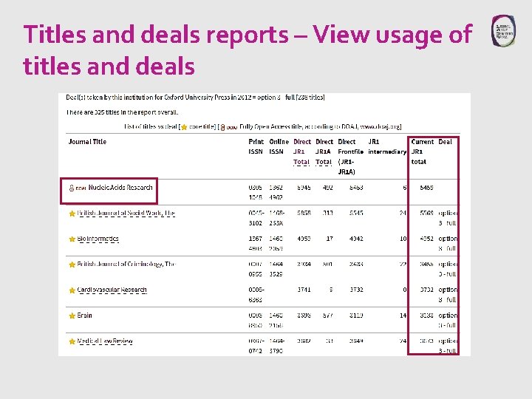Click star icon beside Brain

72,316
